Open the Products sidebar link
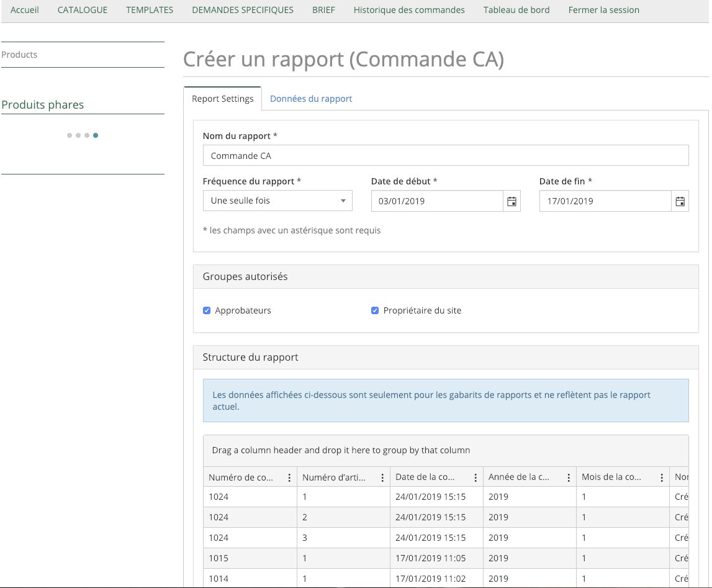Screen dimensions: 712x588 click(x=19, y=55)
